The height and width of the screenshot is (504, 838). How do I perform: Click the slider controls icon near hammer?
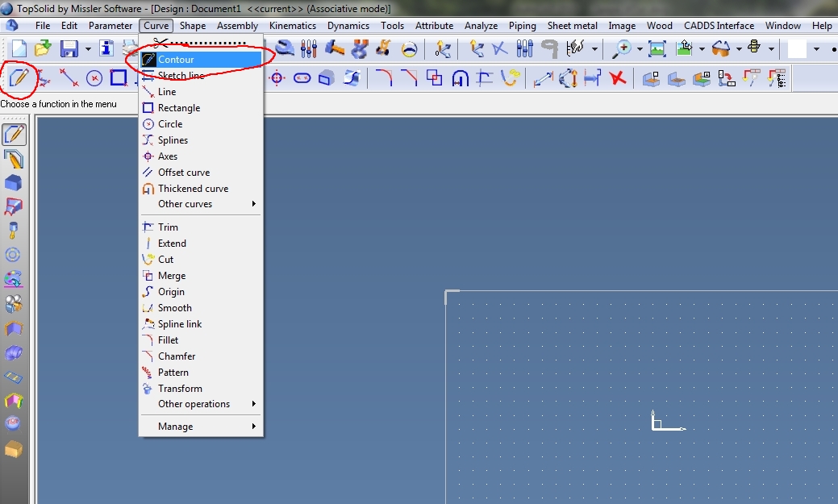click(309, 48)
